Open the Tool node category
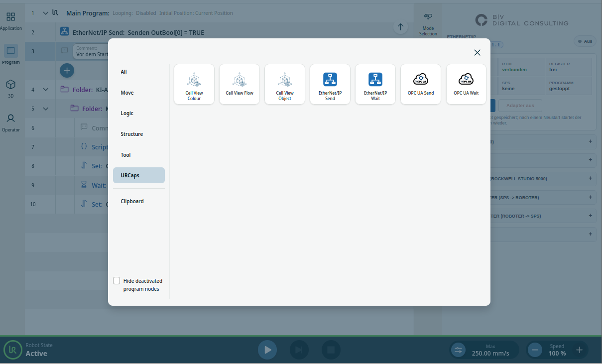 click(139, 155)
